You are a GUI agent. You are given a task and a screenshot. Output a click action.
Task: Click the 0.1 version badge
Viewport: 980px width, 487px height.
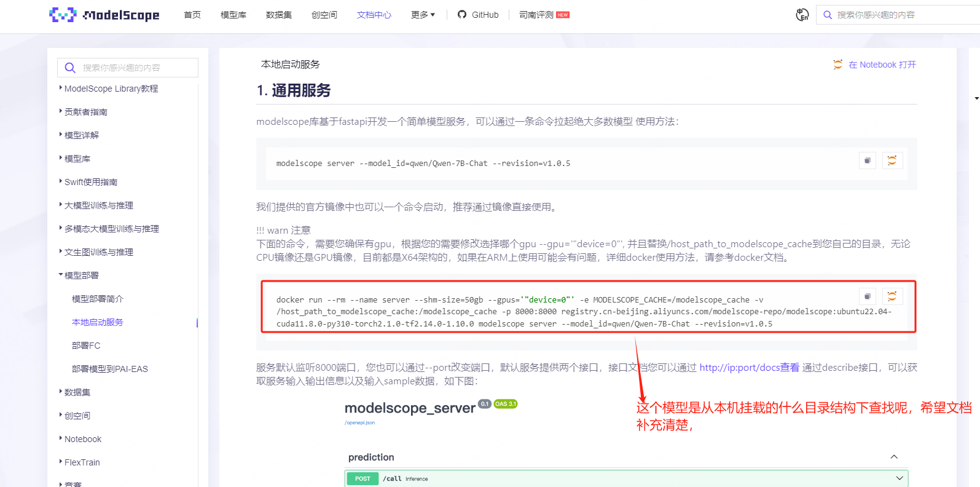(485, 404)
